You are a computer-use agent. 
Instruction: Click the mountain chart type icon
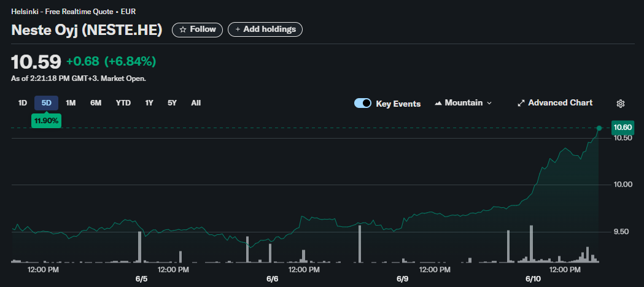tap(438, 103)
